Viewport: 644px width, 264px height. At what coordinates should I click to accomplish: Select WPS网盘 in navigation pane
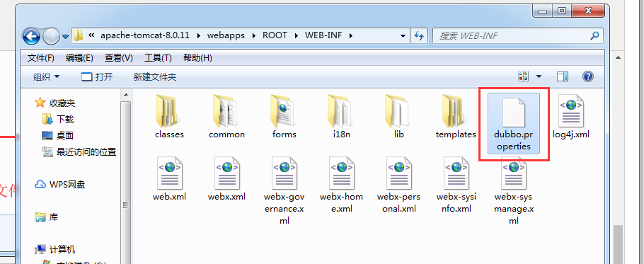[x=60, y=185]
